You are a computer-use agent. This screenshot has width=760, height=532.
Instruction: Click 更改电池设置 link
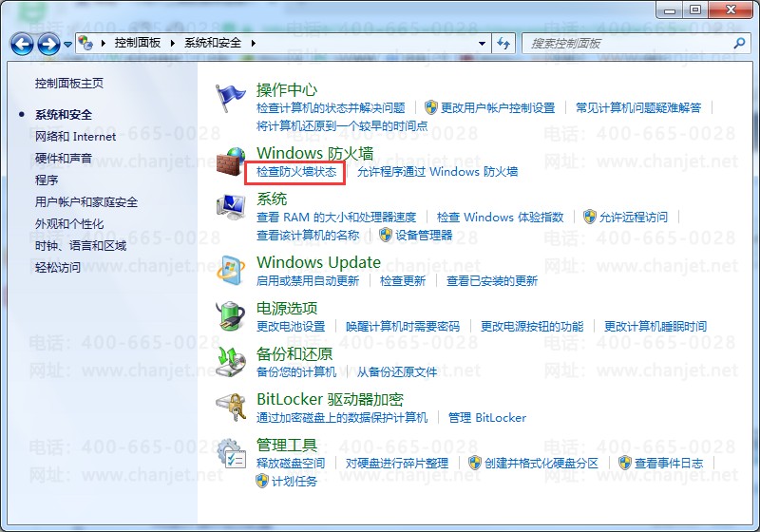click(x=291, y=327)
